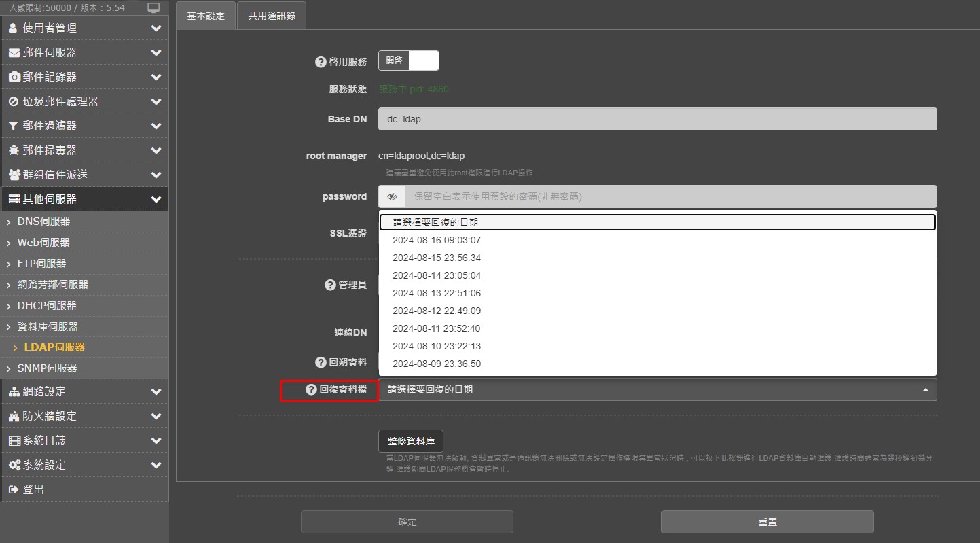Toggle the 啓用服務 service switch
Viewport: 980px width, 543px height.
(409, 60)
